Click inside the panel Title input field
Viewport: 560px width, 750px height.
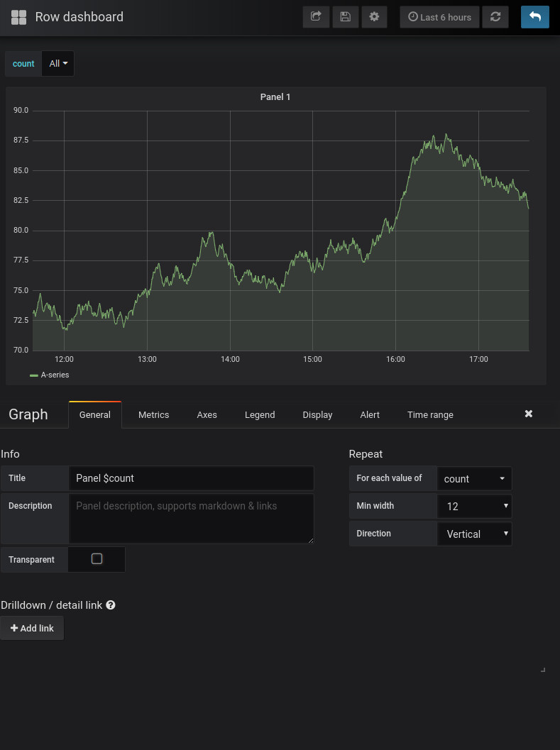coord(192,478)
